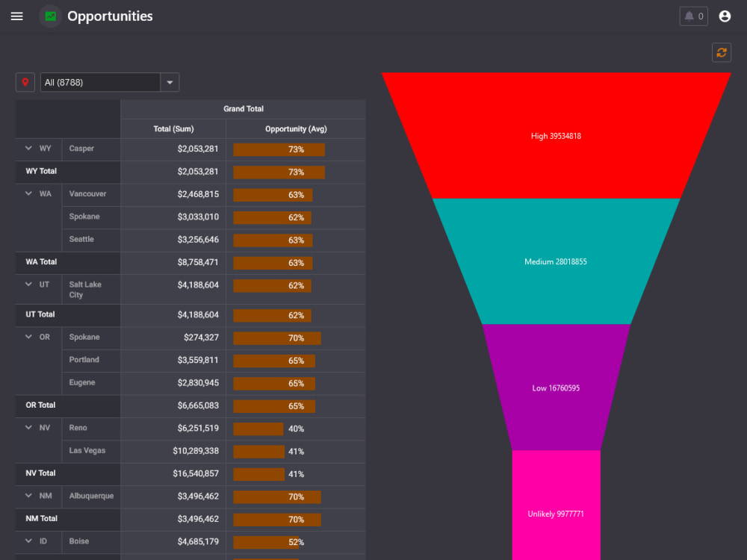The height and width of the screenshot is (560, 747).
Task: Click the green Opportunities chart app icon
Action: (x=51, y=16)
